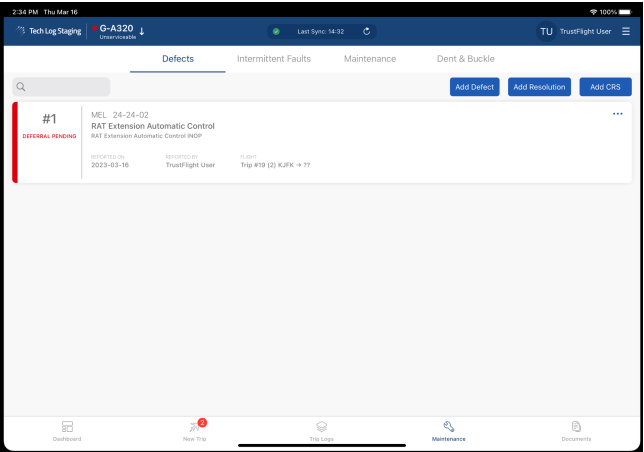644x452 pixels.
Task: Expand the G-A320 aircraft selector arrow
Action: click(x=142, y=30)
